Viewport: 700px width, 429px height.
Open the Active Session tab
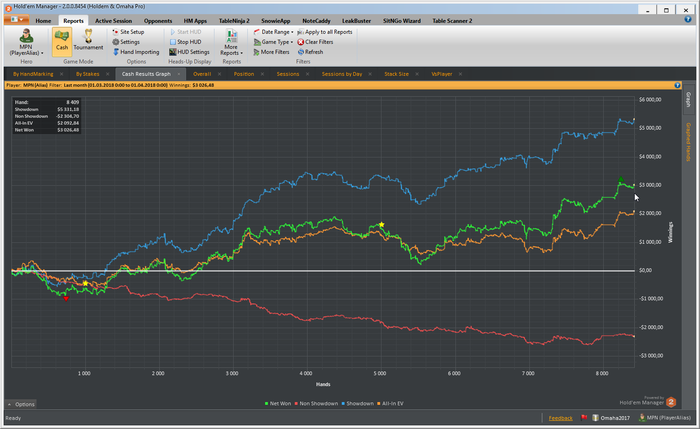point(113,21)
